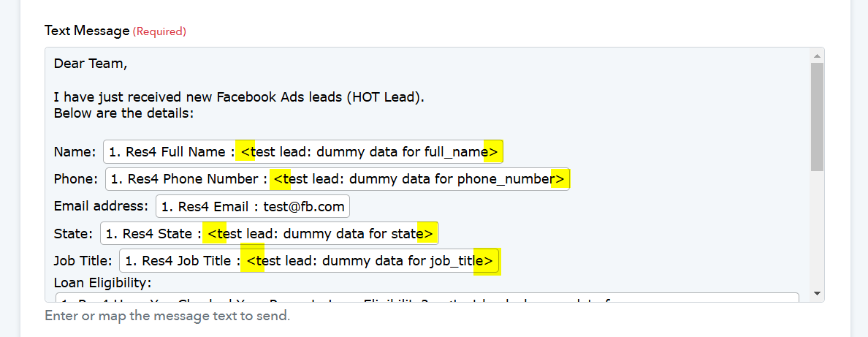Click the message box scrollbar thumb

[817, 116]
